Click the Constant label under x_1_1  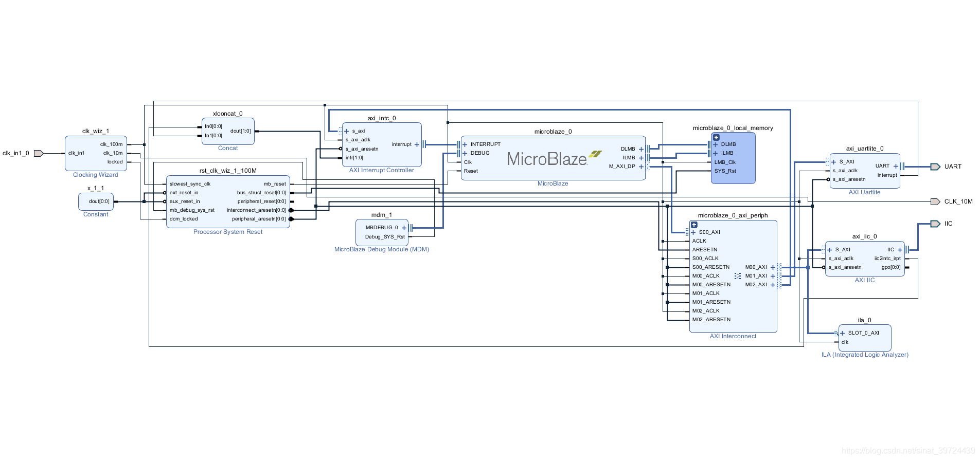(96, 214)
